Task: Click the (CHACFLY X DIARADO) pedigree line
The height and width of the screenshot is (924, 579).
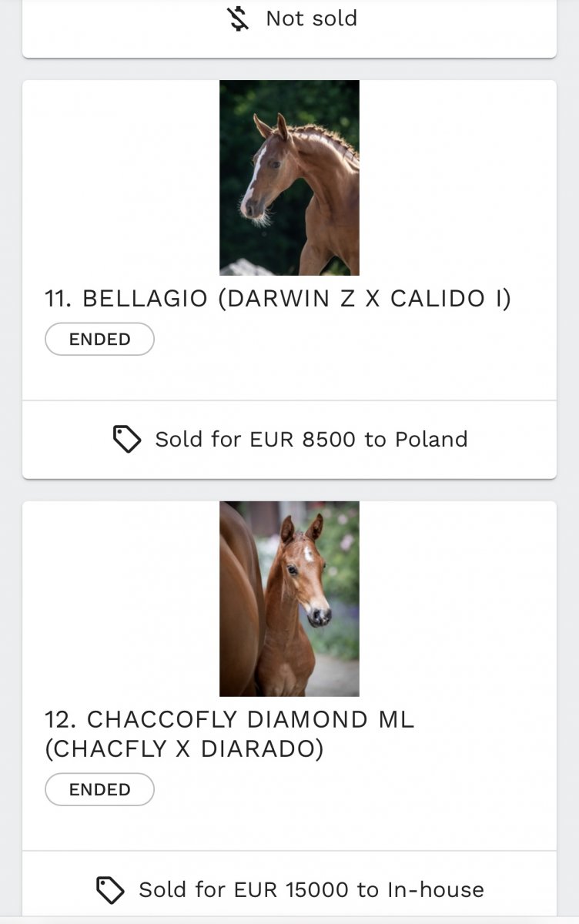Action: coord(184,749)
